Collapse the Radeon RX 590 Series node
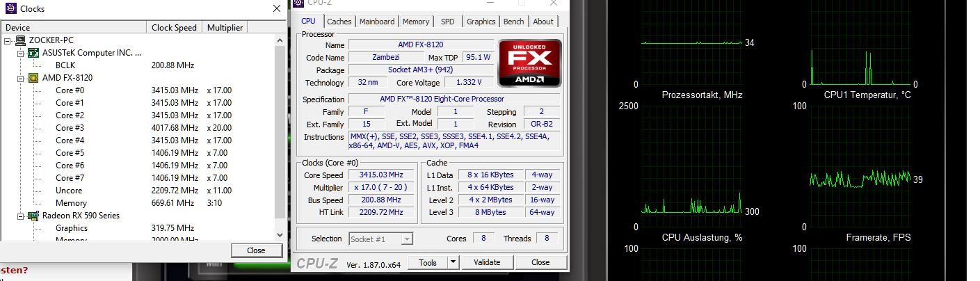 pyautogui.click(x=20, y=216)
